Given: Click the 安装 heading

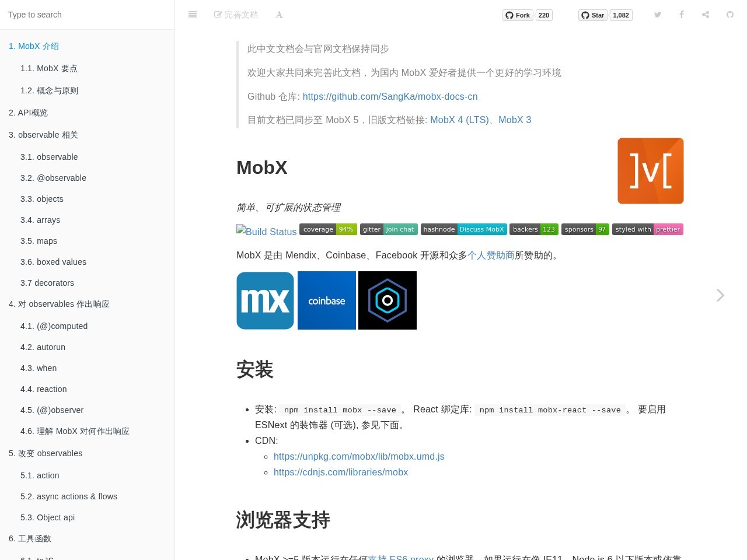Looking at the screenshot, I should 255,369.
